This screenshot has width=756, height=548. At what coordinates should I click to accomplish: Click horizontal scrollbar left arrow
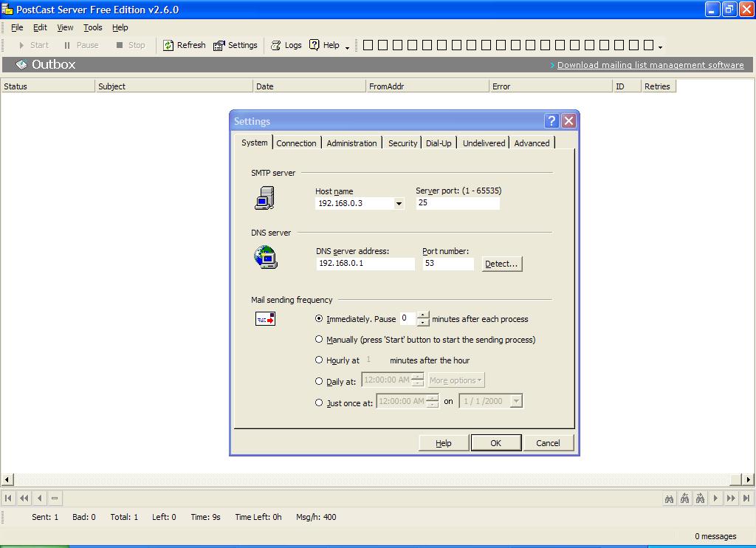coord(7,479)
